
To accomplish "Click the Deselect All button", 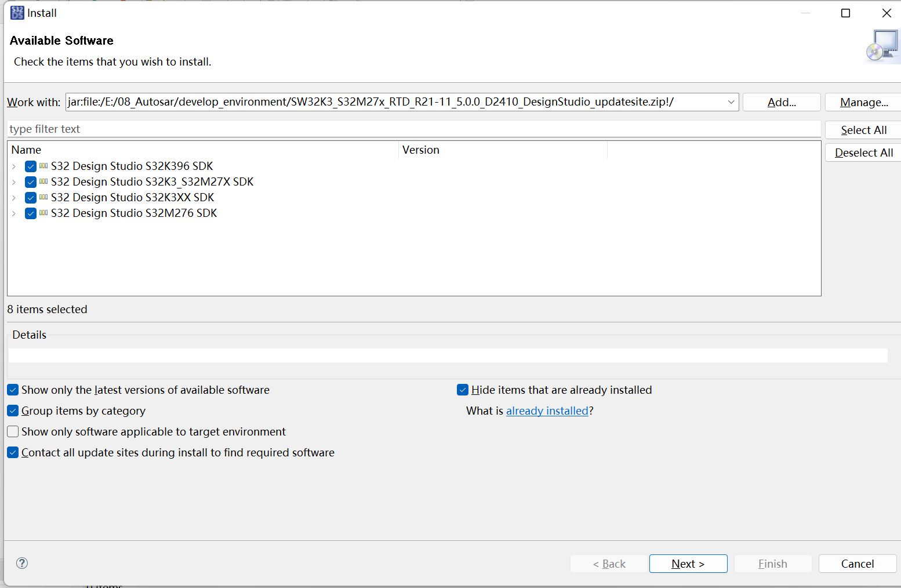I will (x=863, y=153).
